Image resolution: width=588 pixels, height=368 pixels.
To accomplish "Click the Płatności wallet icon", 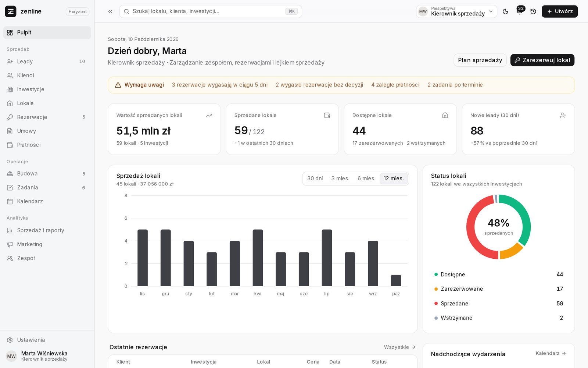I will click(x=10, y=145).
